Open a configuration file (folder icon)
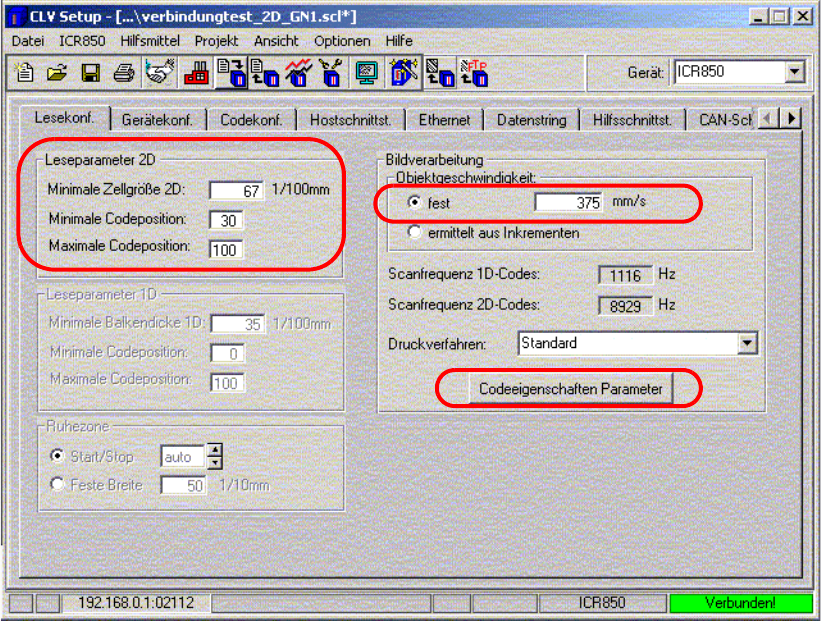Image resolution: width=821 pixels, height=621 pixels. click(57, 72)
